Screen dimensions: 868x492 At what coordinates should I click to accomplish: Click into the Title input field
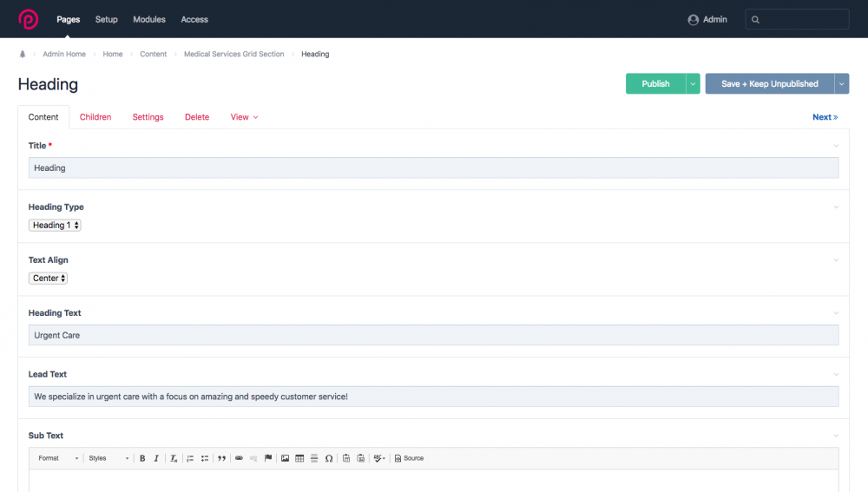pyautogui.click(x=433, y=167)
